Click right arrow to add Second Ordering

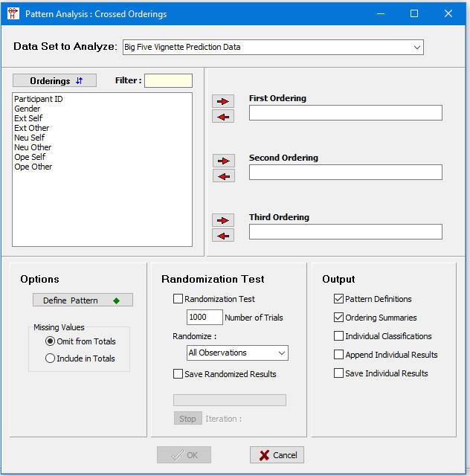(x=222, y=160)
